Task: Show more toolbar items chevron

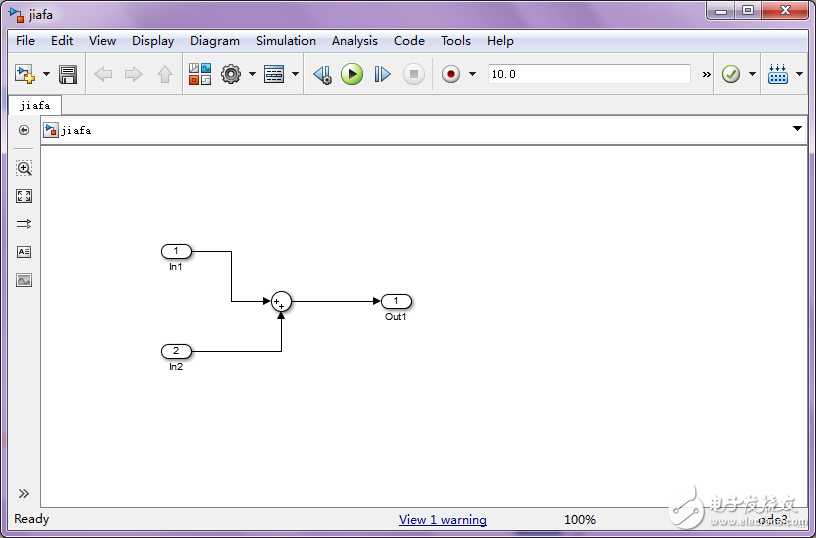Action: coord(706,74)
